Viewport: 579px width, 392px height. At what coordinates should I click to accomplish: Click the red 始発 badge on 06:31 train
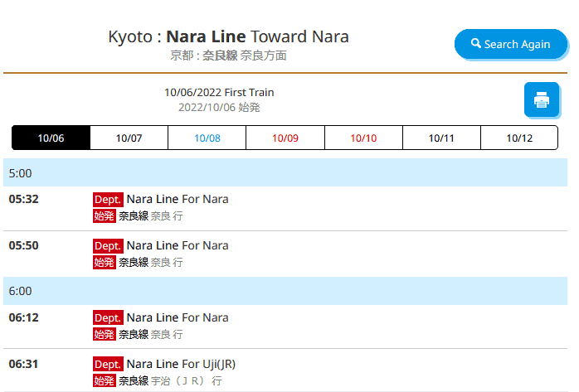(x=104, y=381)
